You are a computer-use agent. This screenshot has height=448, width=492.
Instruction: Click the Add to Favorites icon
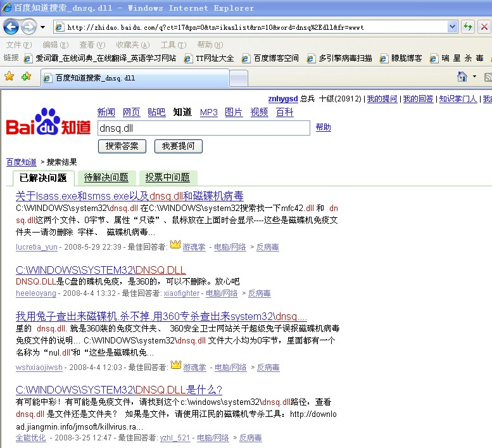tap(27, 76)
